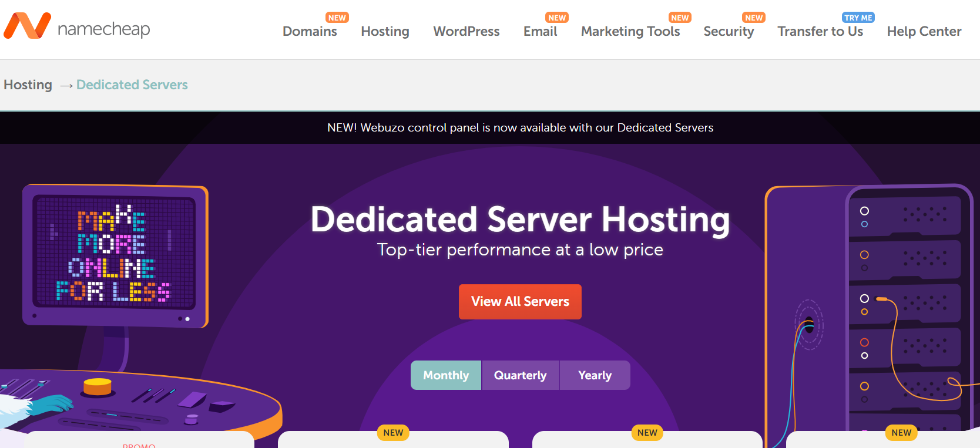Screen dimensions: 980x448
Task: Click the pixel-art 'Make More Online For Less' monitor
Action: (115, 255)
